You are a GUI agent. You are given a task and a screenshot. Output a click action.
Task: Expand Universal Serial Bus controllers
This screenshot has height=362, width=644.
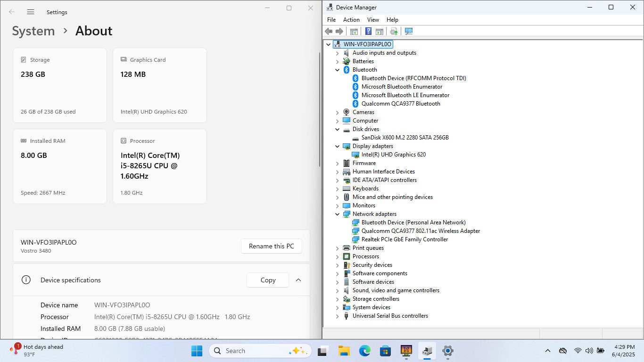pos(338,316)
